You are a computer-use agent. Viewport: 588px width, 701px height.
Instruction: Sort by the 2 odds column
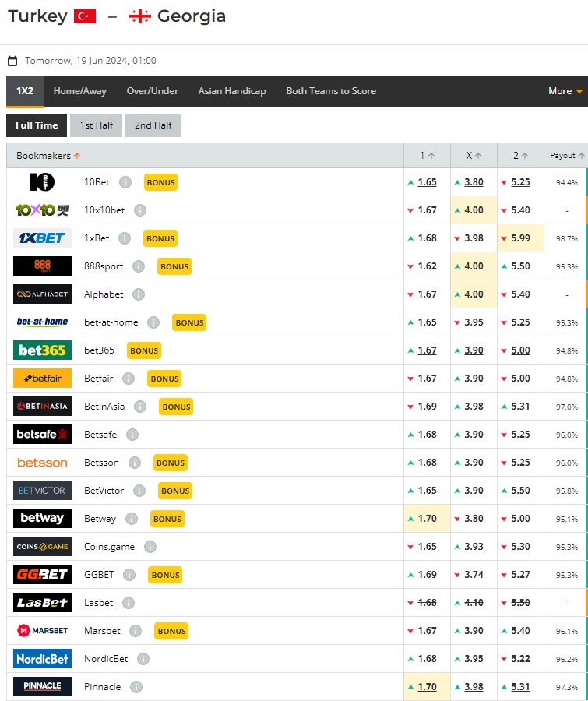[520, 156]
